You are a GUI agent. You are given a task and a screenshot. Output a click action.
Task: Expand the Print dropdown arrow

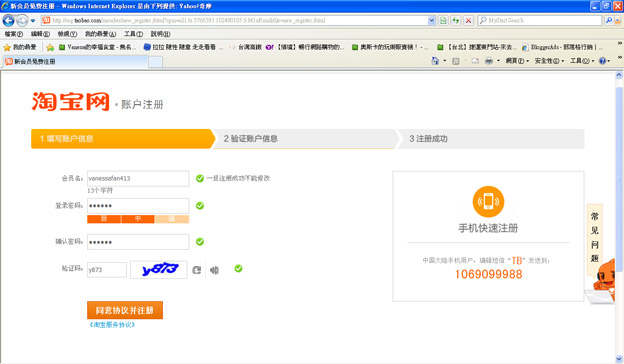[498, 61]
